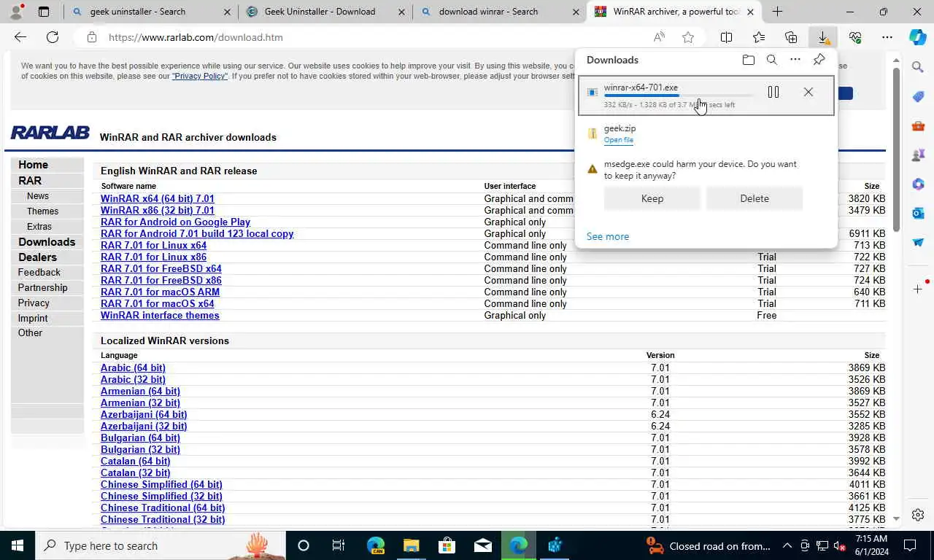The image size is (934, 560).
Task: Open the Privacy Policy link
Action: [200, 76]
